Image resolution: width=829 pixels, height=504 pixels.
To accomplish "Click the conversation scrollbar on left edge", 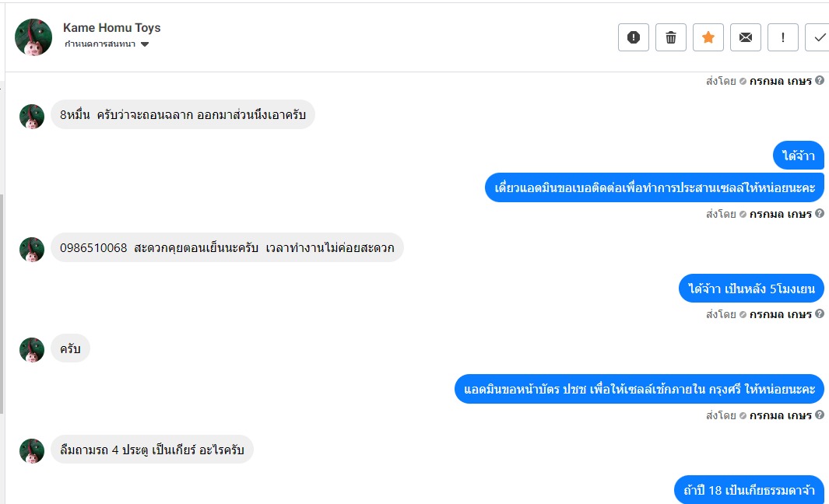I will [2, 303].
